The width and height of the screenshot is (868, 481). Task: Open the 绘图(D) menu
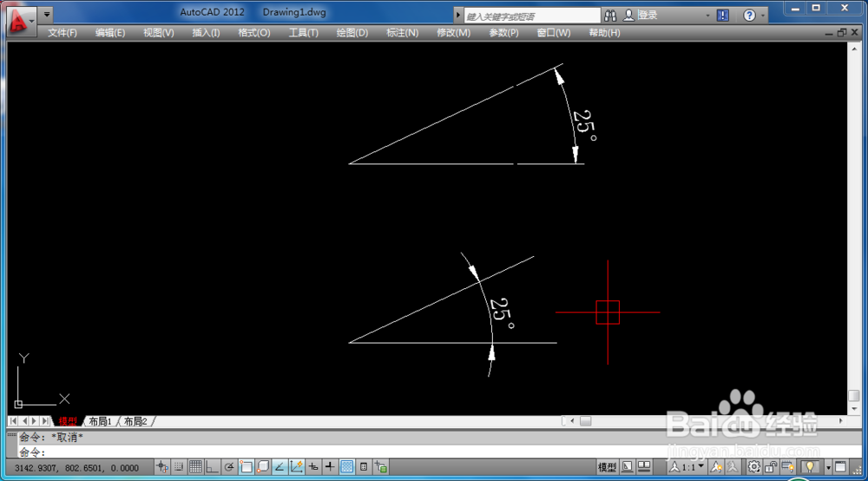352,33
